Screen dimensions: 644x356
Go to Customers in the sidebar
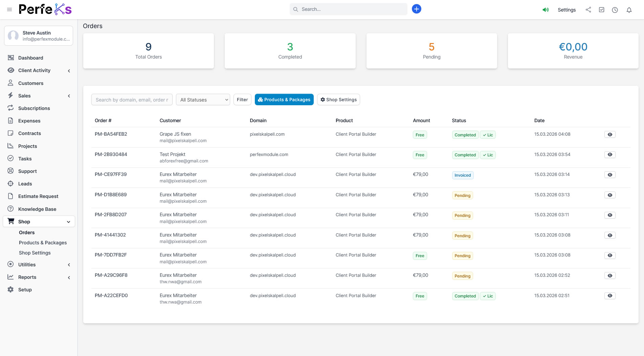(31, 83)
